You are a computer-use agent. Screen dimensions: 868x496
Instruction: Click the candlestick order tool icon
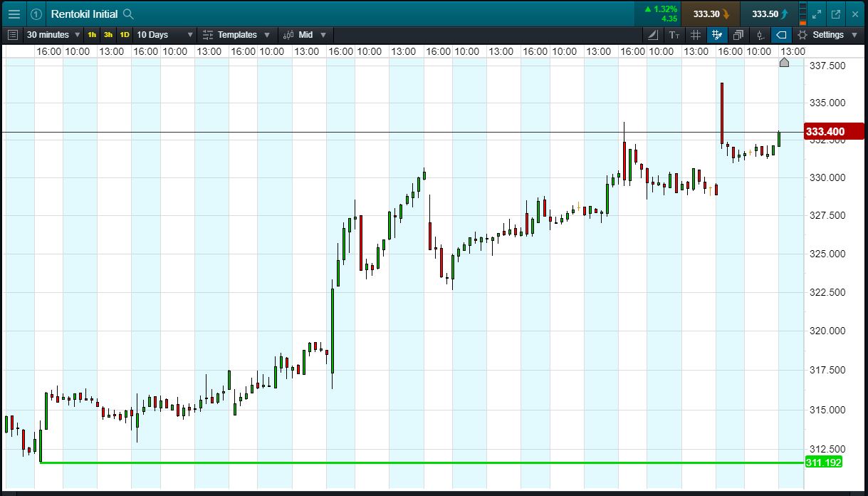pyautogui.click(x=760, y=34)
